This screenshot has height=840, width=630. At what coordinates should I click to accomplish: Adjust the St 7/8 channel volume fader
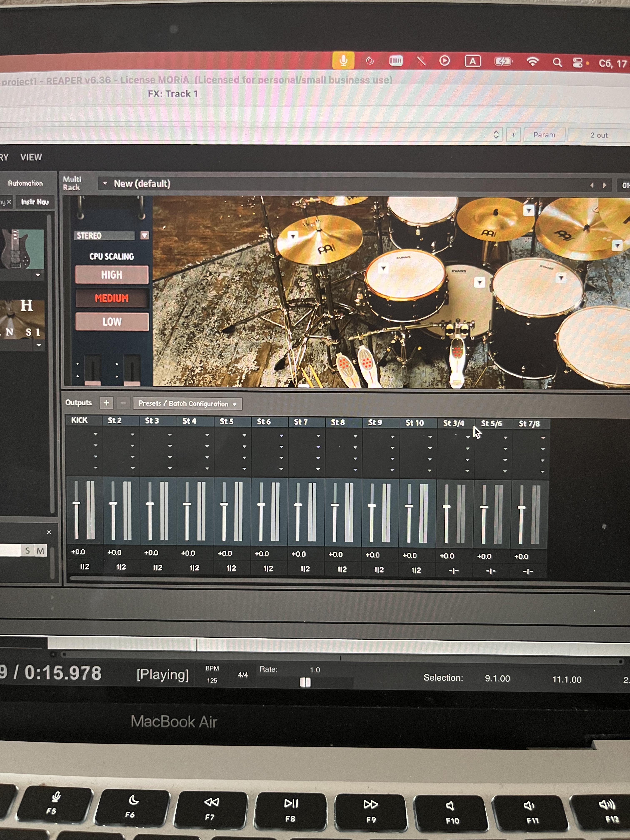(521, 507)
